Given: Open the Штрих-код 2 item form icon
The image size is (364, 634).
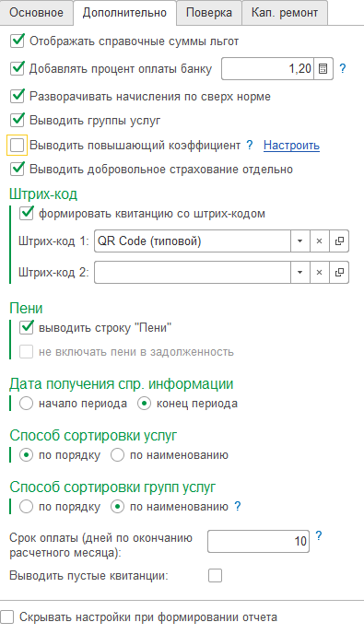Looking at the screenshot, I should [x=339, y=273].
